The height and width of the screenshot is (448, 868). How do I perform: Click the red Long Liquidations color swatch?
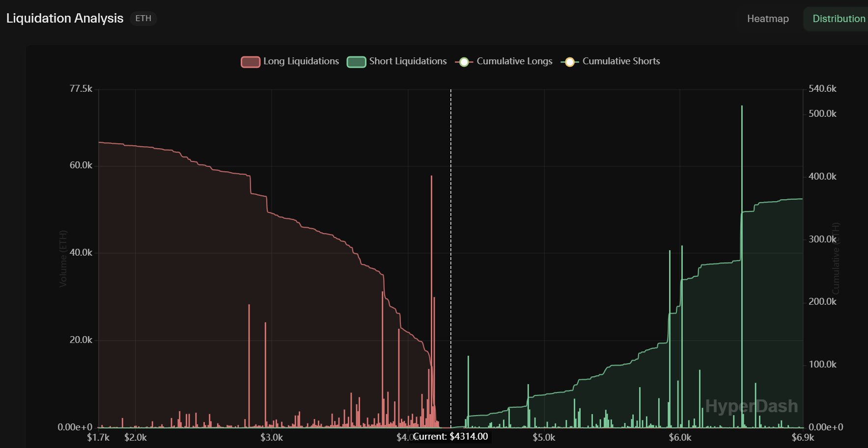click(x=251, y=62)
